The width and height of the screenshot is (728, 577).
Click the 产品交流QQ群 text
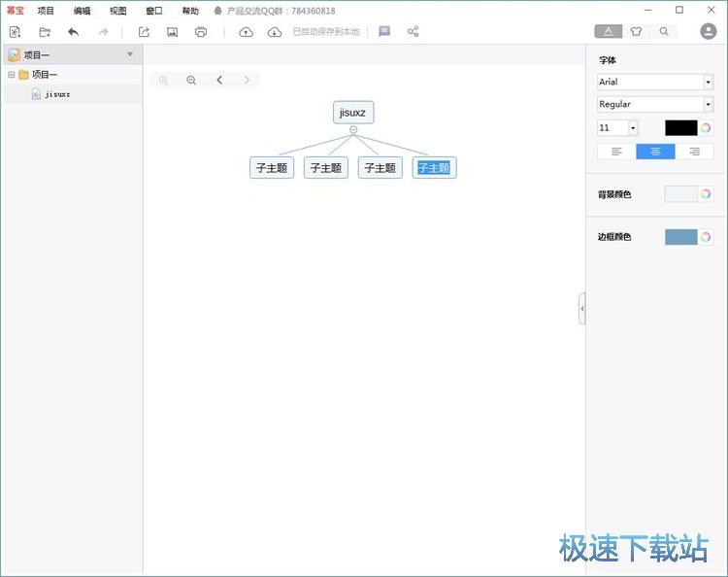[x=281, y=11]
